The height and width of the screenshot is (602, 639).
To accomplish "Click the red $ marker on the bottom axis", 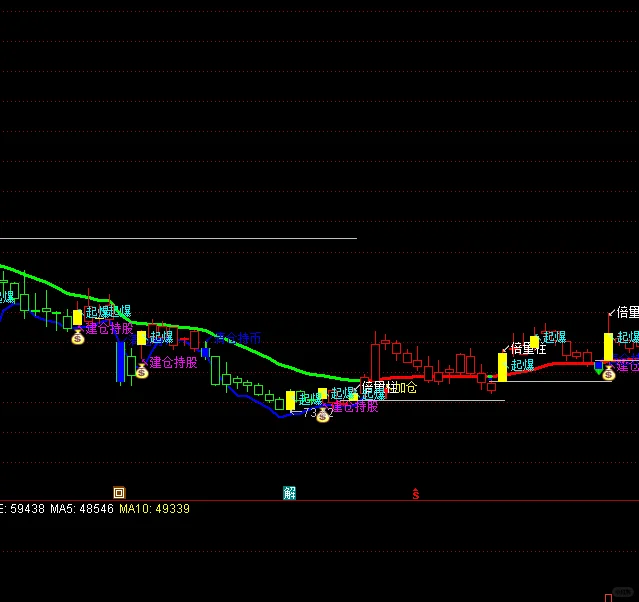I will point(416,494).
